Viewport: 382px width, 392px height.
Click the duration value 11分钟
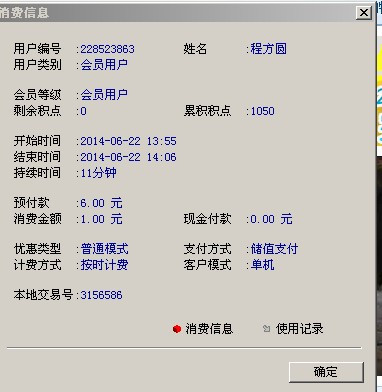(98, 173)
